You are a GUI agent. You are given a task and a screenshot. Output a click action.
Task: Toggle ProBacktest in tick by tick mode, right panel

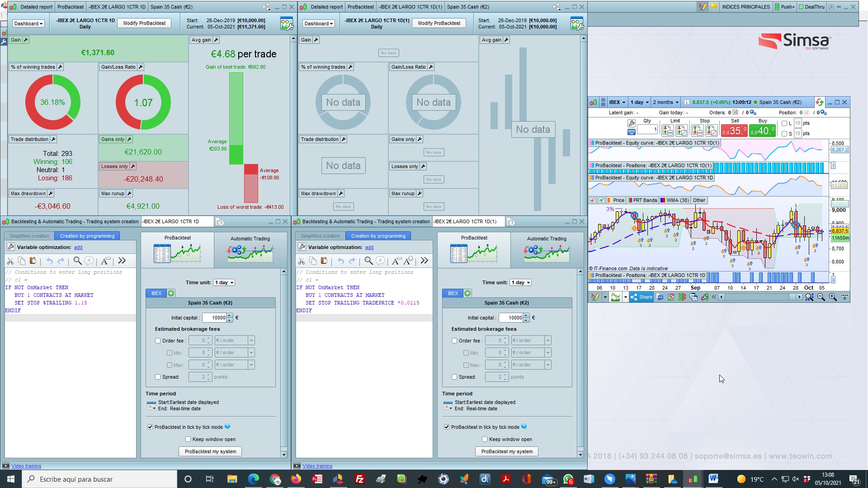coord(447,427)
